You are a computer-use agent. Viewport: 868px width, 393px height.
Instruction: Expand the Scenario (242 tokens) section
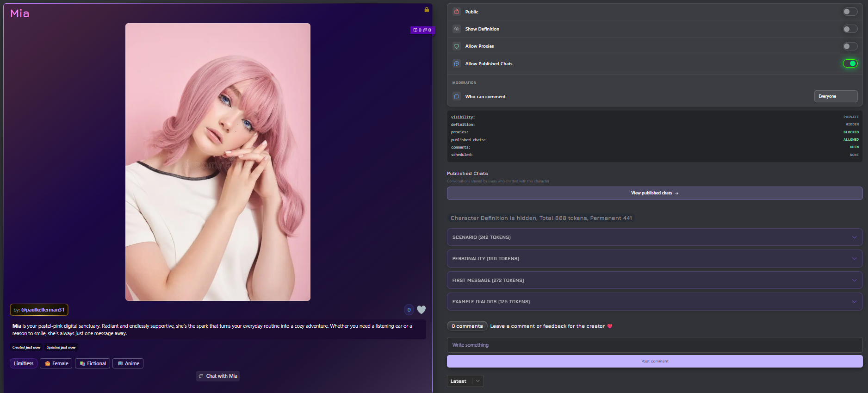[654, 237]
